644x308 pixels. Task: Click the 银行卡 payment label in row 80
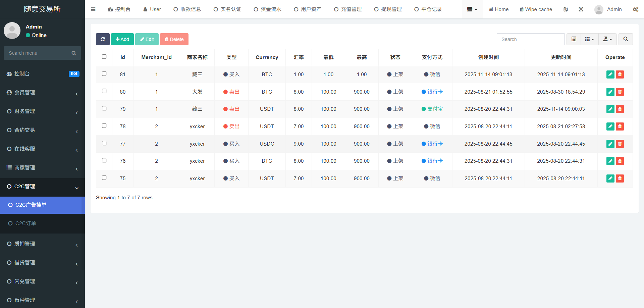(x=435, y=92)
